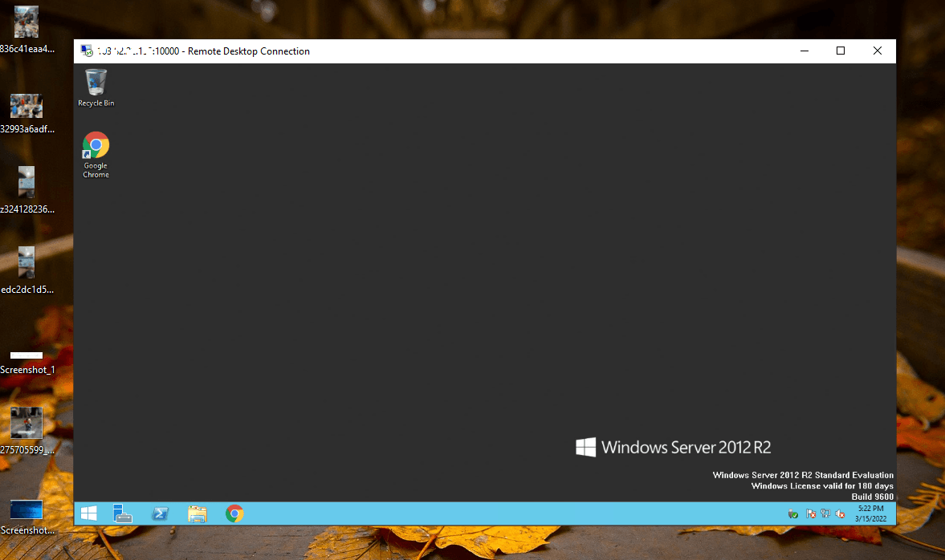
Task: Select the 836c41eaa4 image file thumbnail
Action: point(26,22)
